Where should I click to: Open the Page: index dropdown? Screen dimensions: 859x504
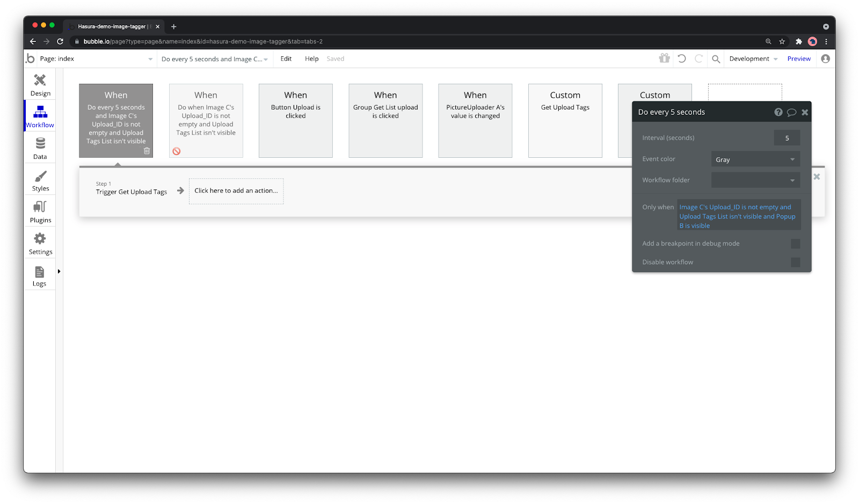point(96,59)
